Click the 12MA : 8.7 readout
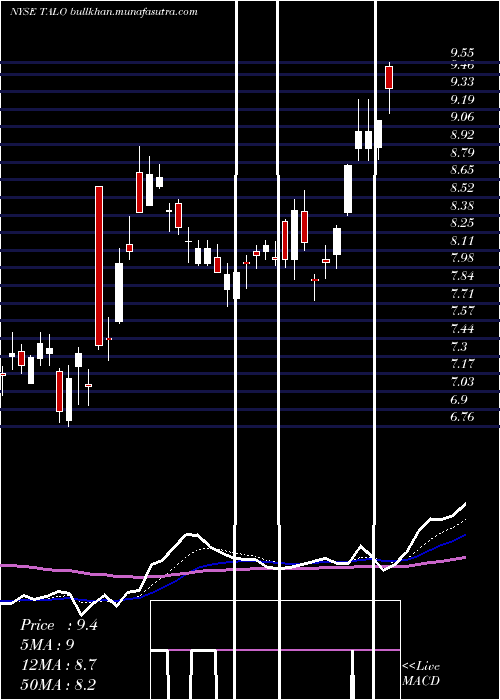The width and height of the screenshot is (500, 700). [x=58, y=665]
